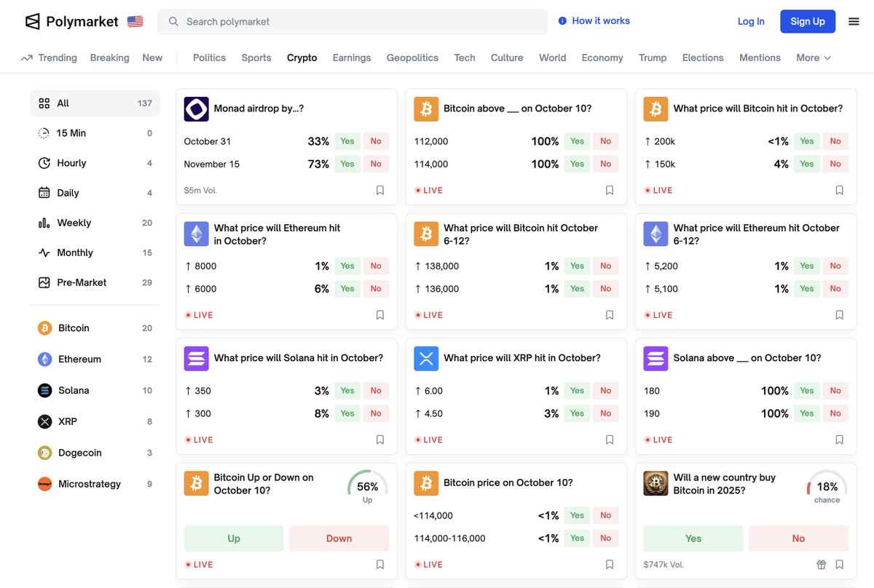Bookmark the Solana above on October 10 market

839,440
